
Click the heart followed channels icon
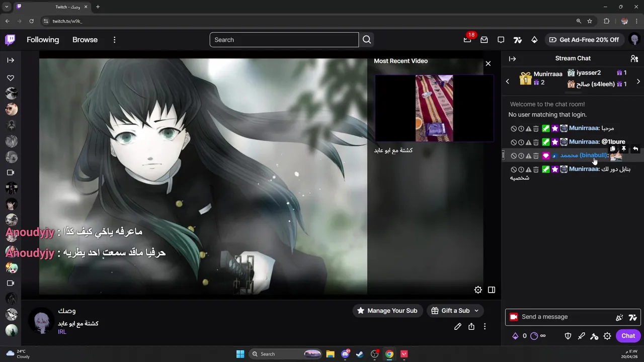click(11, 78)
